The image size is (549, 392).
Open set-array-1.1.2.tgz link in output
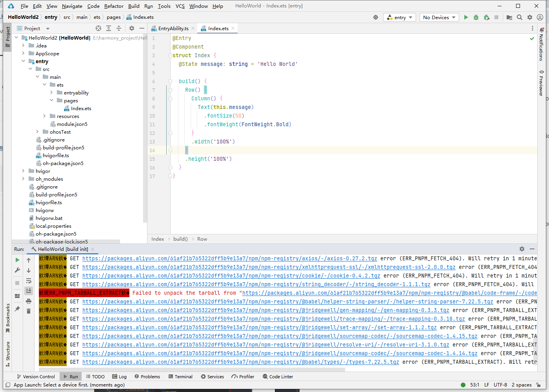(260, 327)
